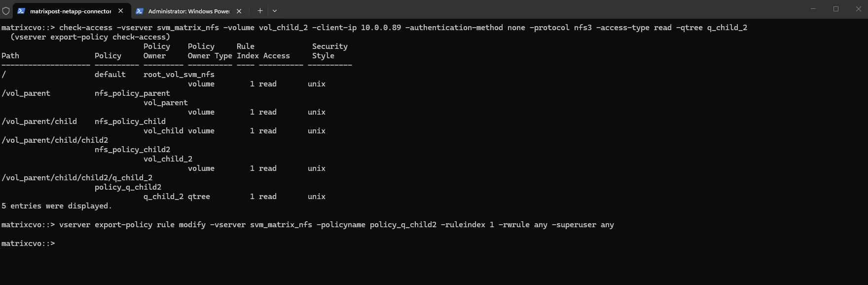Switch to the matrixpost-netapp-connector tab
868x285 pixels.
click(71, 11)
